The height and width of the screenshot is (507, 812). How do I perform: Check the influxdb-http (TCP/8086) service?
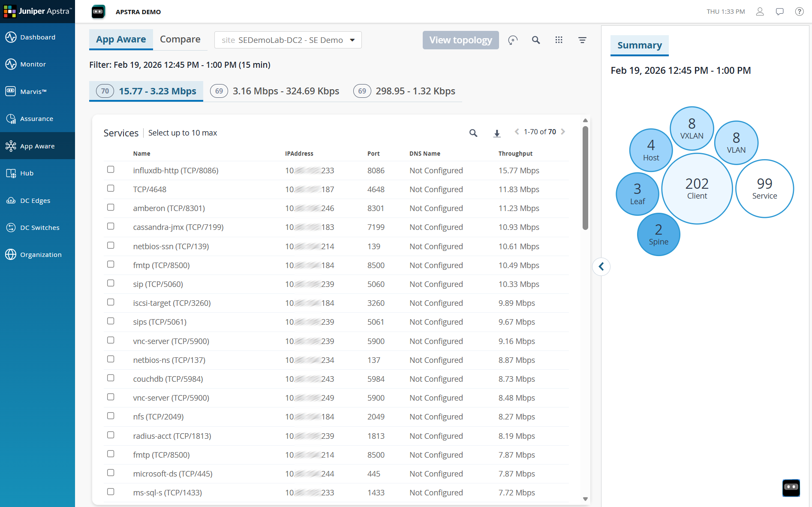pos(111,169)
